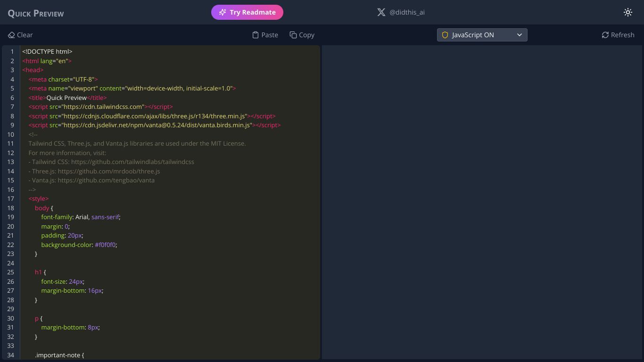
Task: Click the font-family Arial line
Action: 81,217
